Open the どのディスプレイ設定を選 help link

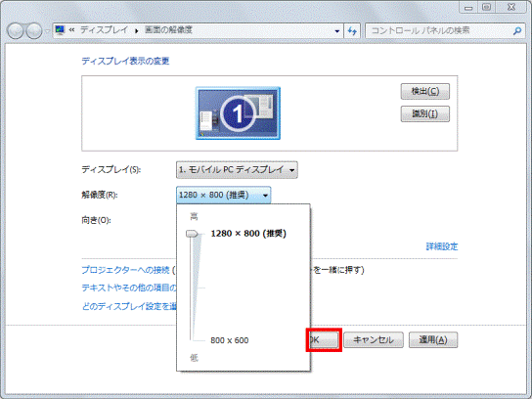pyautogui.click(x=129, y=306)
